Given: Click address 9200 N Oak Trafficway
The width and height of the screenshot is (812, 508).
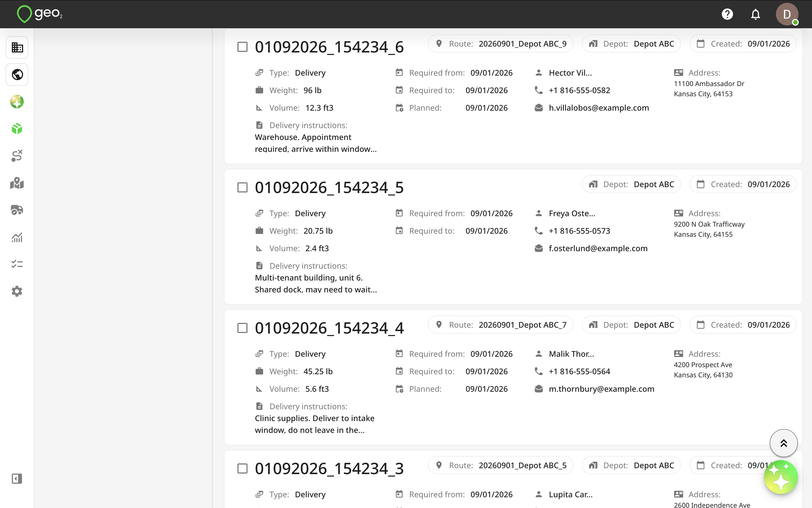Looking at the screenshot, I should click(709, 224).
